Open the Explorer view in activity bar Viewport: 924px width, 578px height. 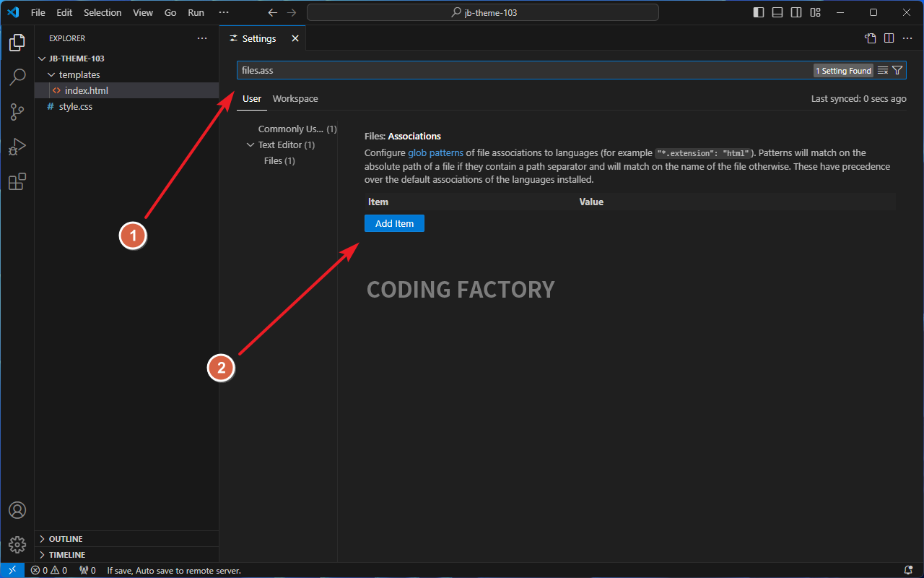(x=17, y=43)
